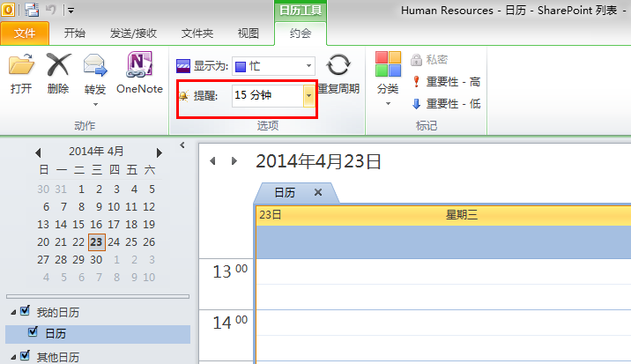Select April 30 in mini calendar

(96, 260)
